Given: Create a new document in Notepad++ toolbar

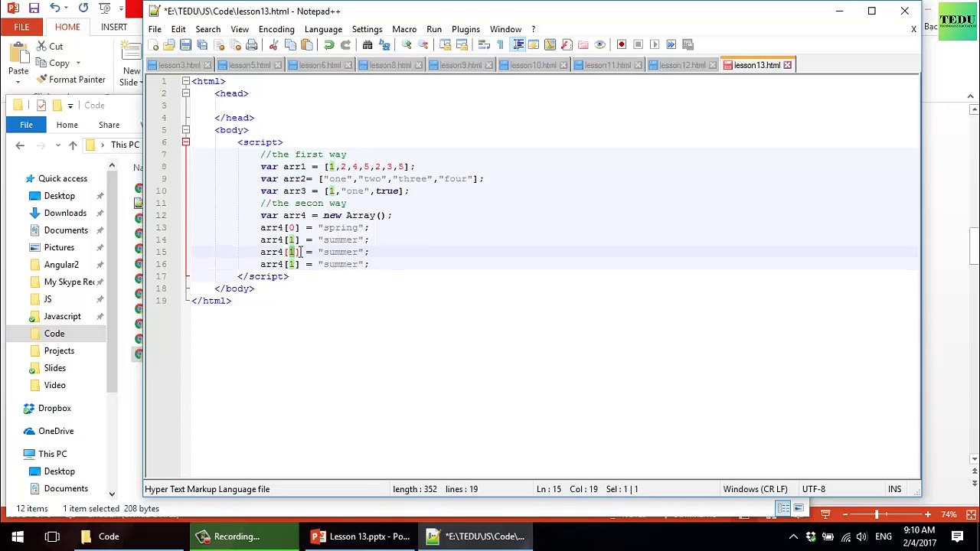Looking at the screenshot, I should pyautogui.click(x=153, y=45).
